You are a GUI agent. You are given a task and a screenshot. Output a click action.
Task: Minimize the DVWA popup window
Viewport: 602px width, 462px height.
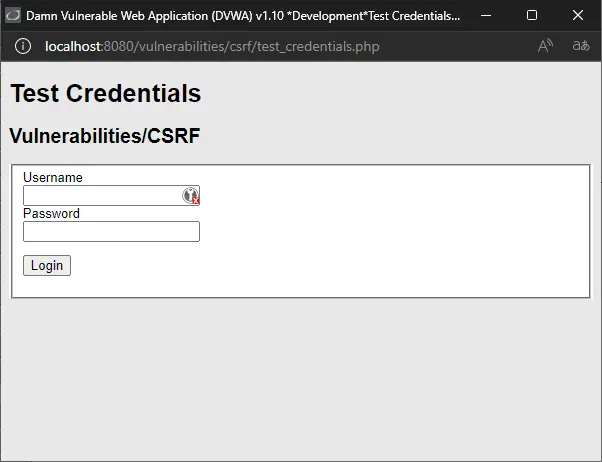[486, 15]
